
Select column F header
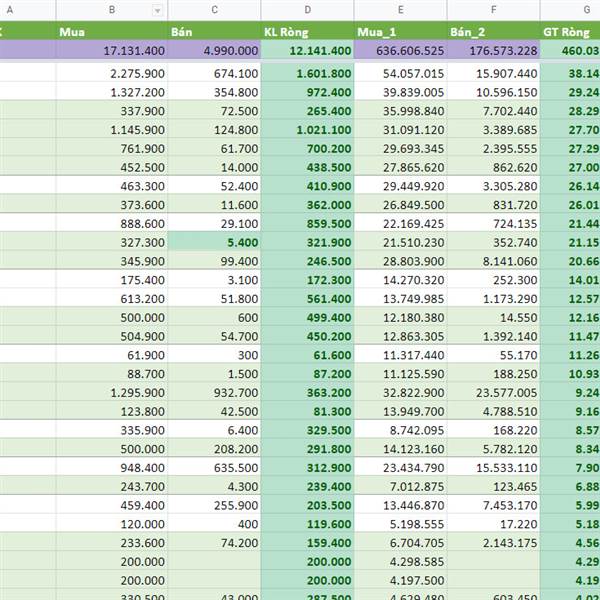click(494, 10)
